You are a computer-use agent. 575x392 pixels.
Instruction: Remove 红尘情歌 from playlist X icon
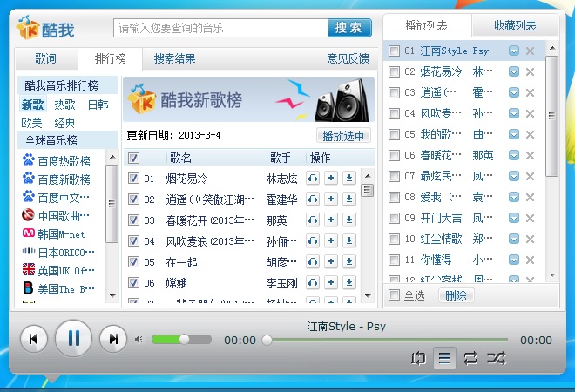[x=530, y=239]
